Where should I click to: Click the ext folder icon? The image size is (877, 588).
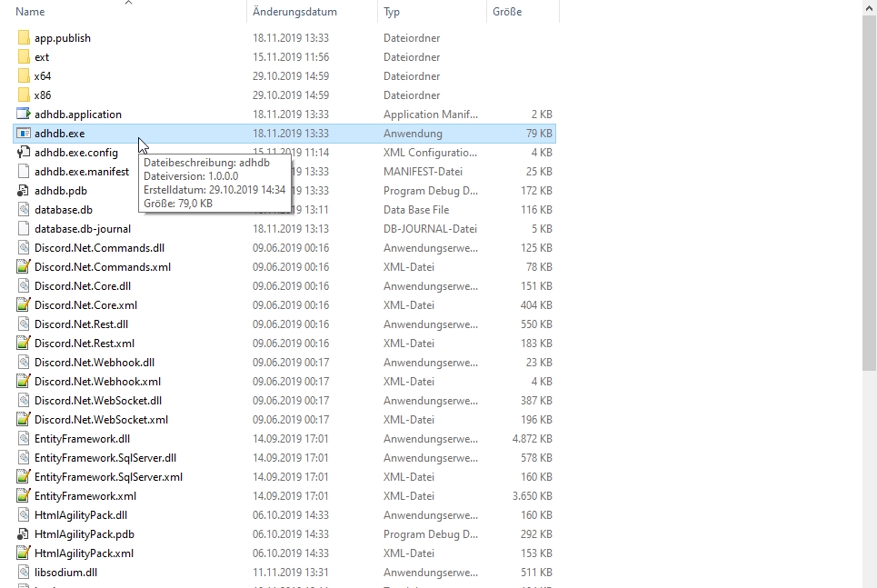[24, 57]
